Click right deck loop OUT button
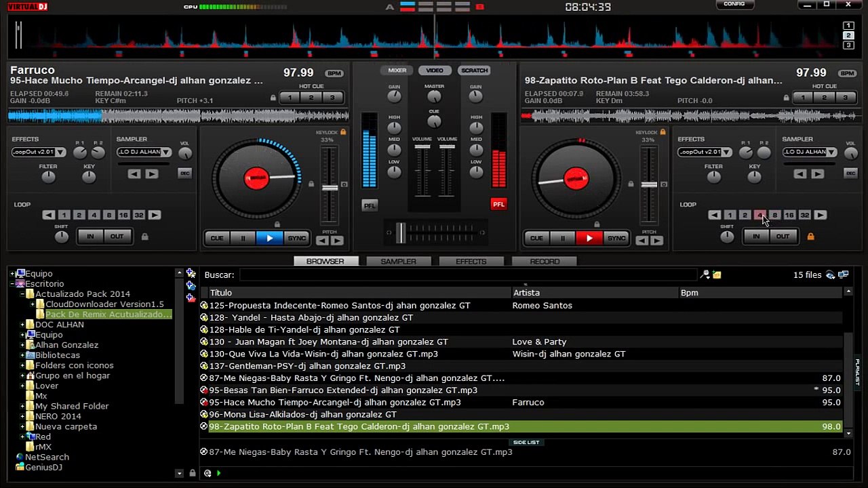The image size is (868, 488). (x=783, y=237)
